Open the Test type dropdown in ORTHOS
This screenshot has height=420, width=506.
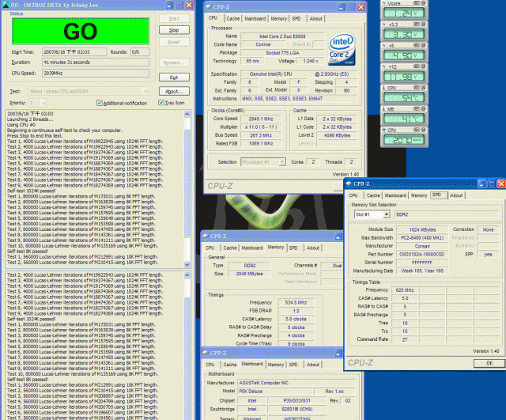(x=145, y=92)
